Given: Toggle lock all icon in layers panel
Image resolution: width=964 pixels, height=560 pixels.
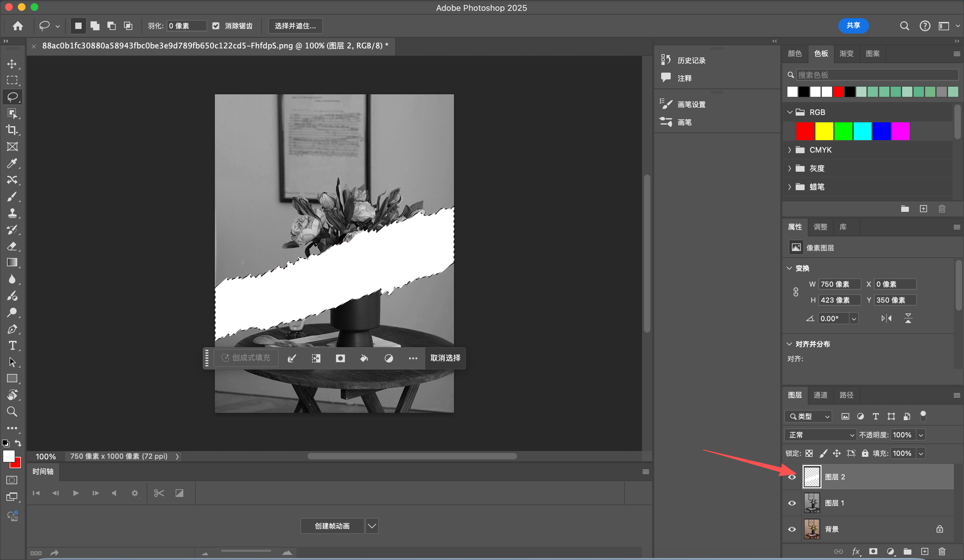Looking at the screenshot, I should pos(865,453).
